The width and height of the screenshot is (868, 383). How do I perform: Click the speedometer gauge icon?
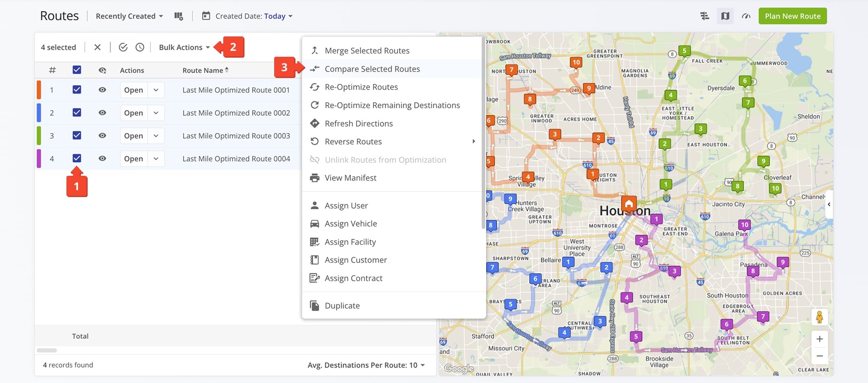[746, 16]
